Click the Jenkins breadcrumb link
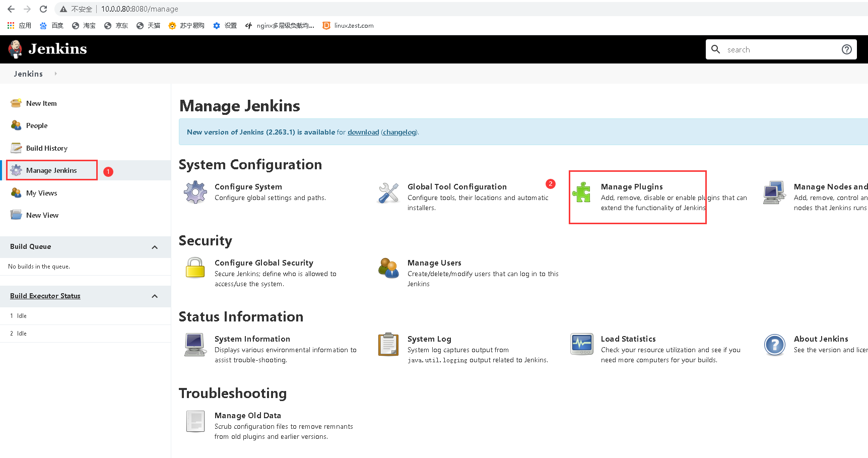 point(28,74)
